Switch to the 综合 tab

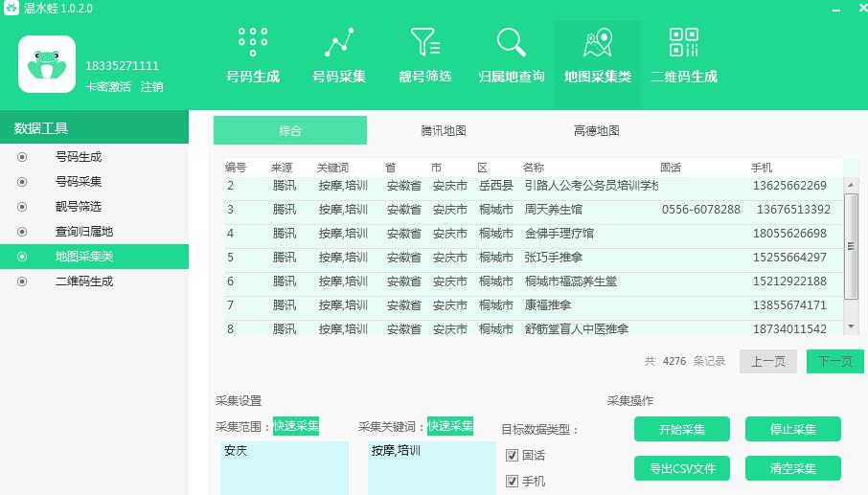pyautogui.click(x=290, y=130)
